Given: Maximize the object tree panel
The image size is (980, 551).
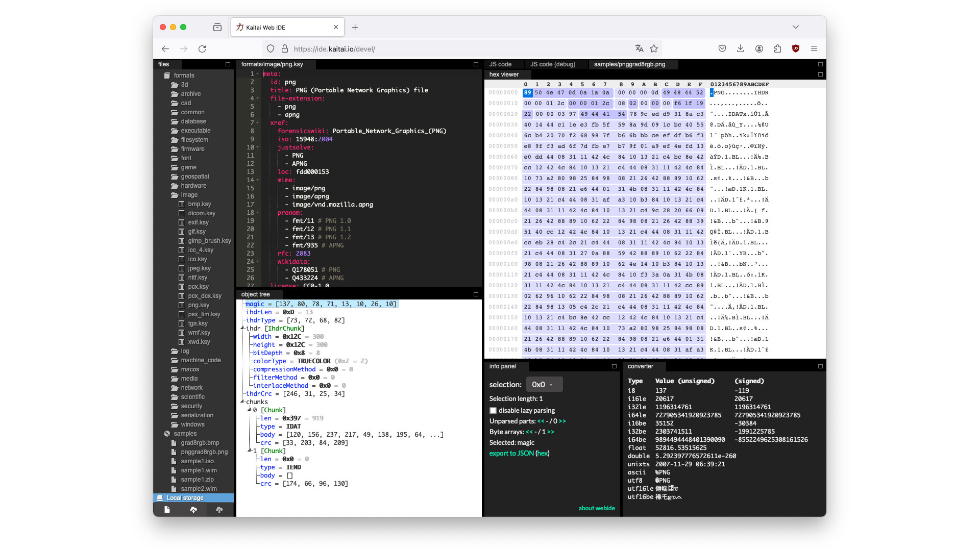Looking at the screenshot, I should pyautogui.click(x=476, y=294).
